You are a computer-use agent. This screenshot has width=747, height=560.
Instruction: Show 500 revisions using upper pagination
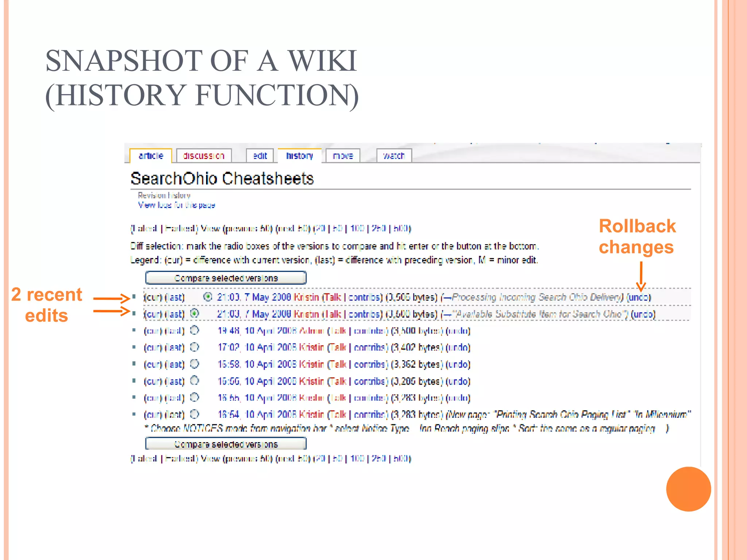click(401, 229)
